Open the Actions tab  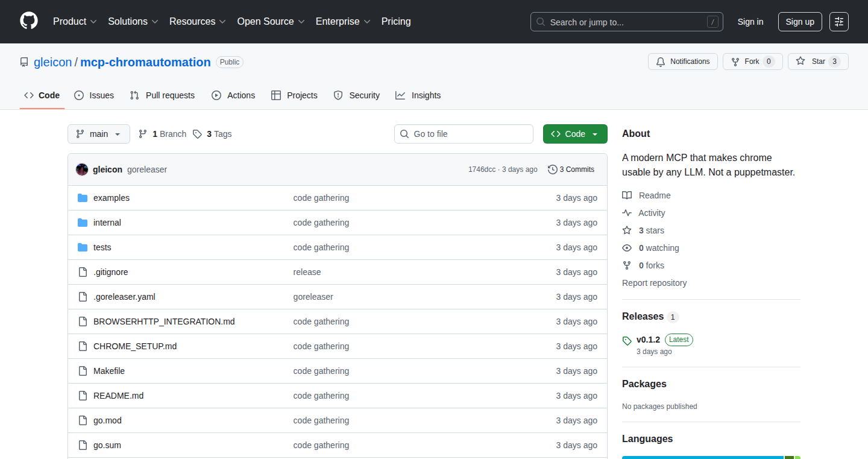(233, 95)
